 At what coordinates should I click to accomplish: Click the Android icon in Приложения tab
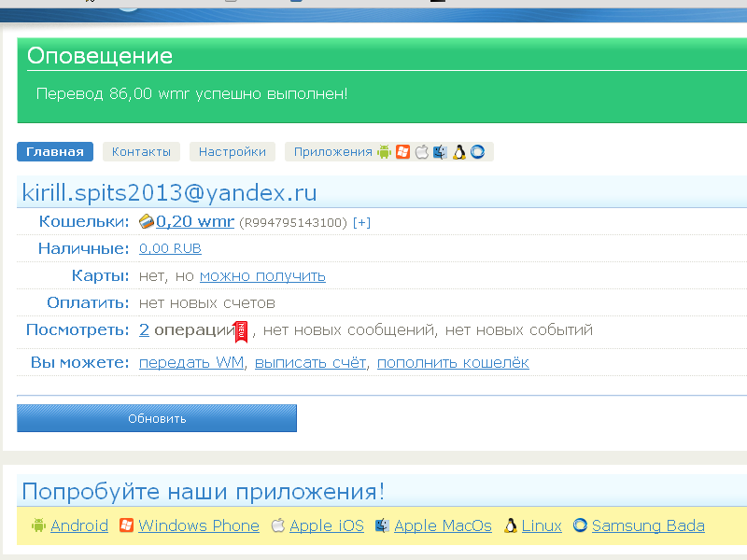pos(384,152)
